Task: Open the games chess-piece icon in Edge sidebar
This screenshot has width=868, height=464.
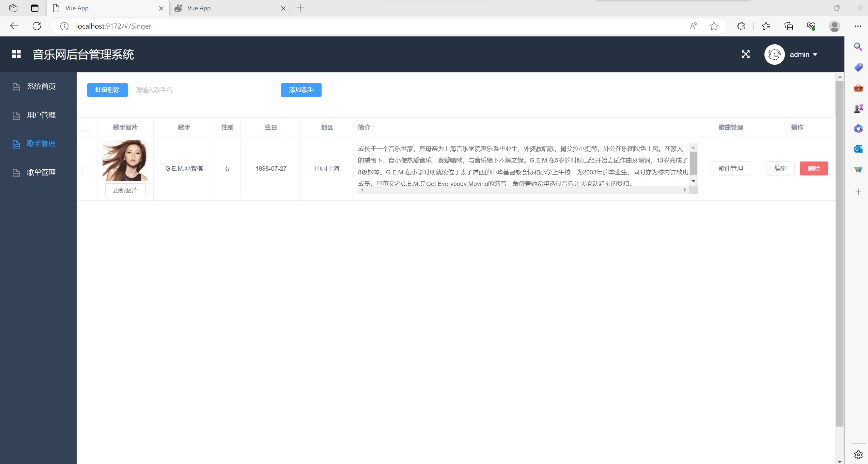Action: coord(858,108)
